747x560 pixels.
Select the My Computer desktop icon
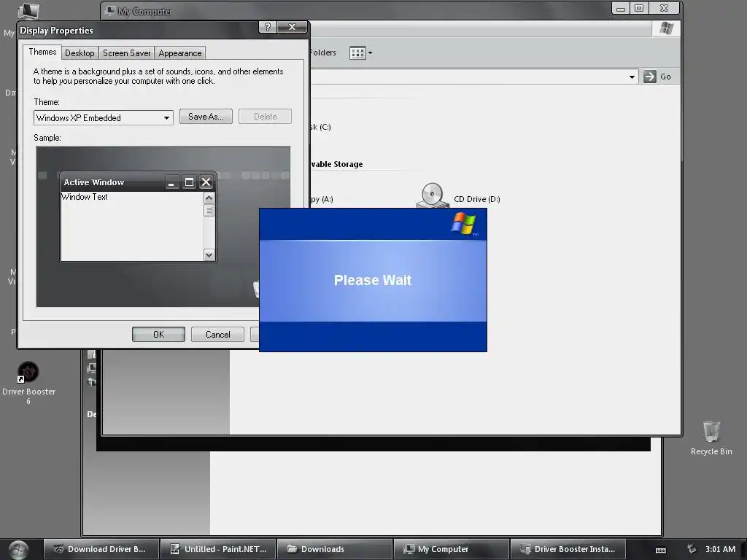[x=28, y=10]
